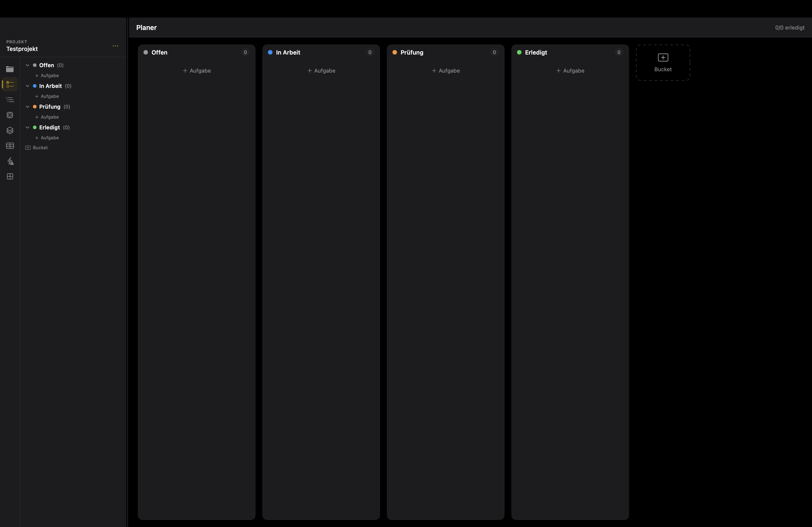This screenshot has width=812, height=527.
Task: Collapse the Prüfung group chevron
Action: coord(28,107)
